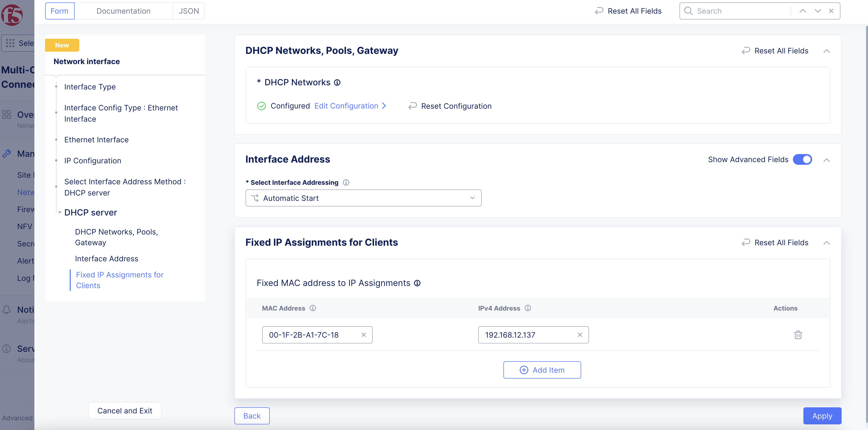Click the Reset Configuration circular arrow icon
The image size is (868, 430).
412,106
